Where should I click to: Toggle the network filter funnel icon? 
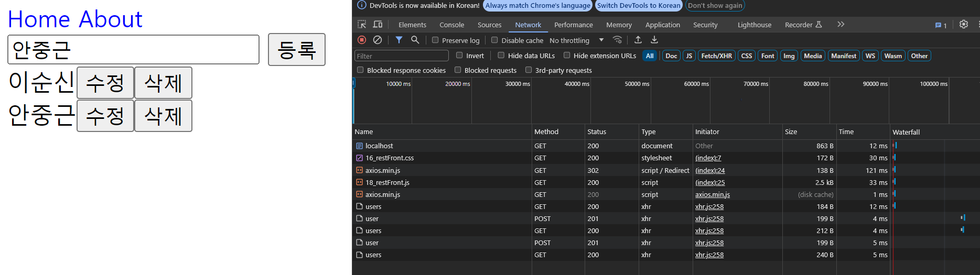[x=399, y=40]
